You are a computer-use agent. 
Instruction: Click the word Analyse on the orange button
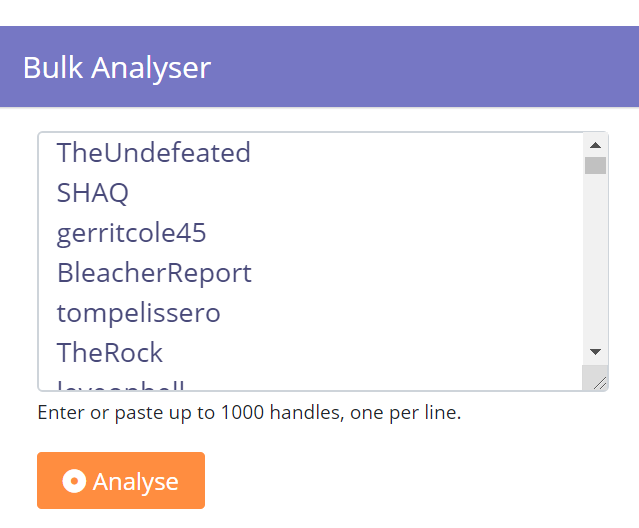(136, 482)
